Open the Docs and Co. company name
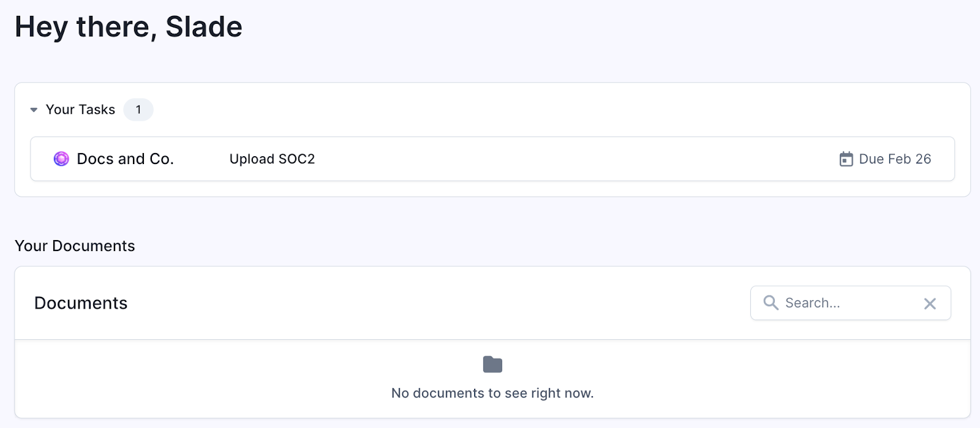The image size is (980, 428). point(125,159)
